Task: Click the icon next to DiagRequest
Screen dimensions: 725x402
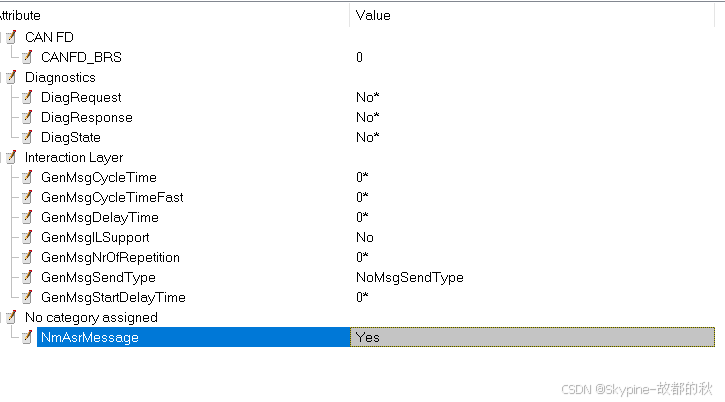Action: (x=27, y=97)
